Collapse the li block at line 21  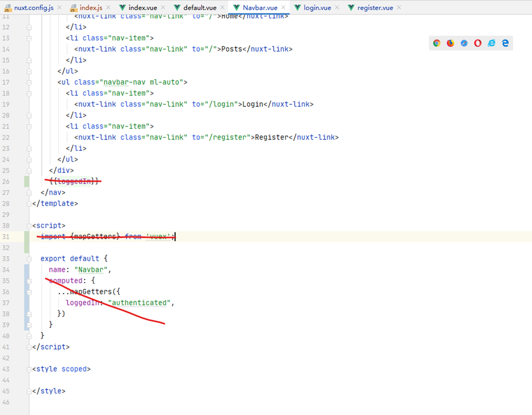point(29,126)
